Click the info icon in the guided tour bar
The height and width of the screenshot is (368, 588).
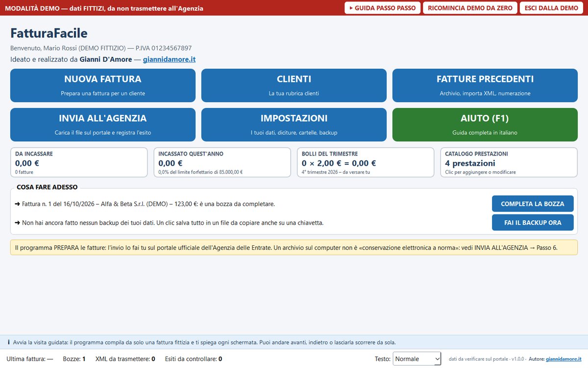9,342
